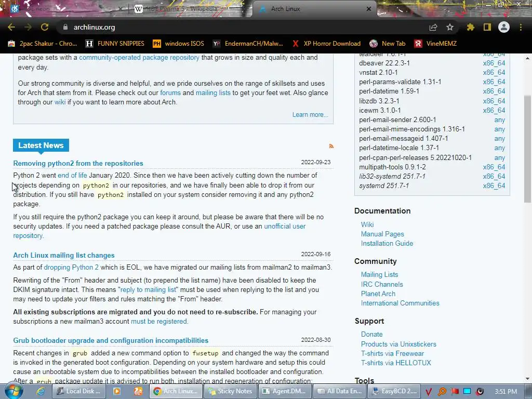Click the address bar showing archlinux.org
This screenshot has width=532, height=399.
pos(244,27)
